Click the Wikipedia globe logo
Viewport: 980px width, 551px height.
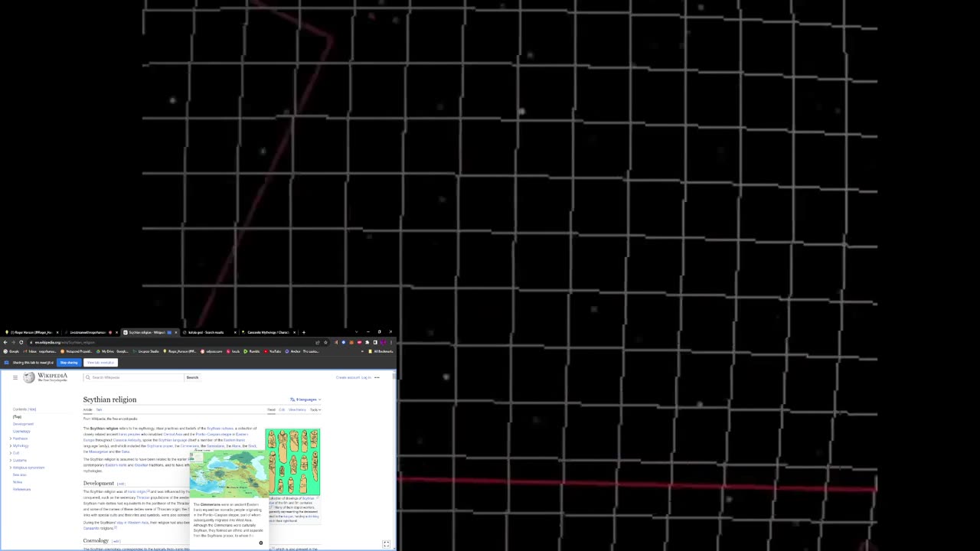(x=29, y=377)
